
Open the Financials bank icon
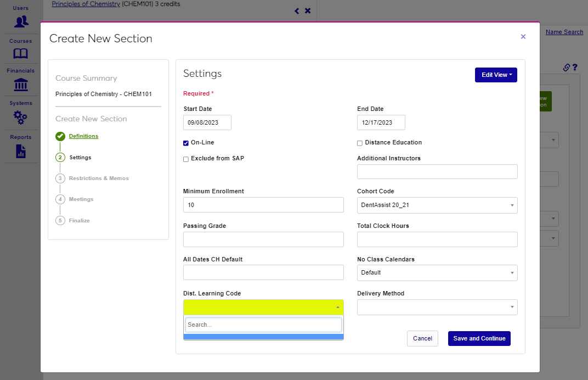click(x=21, y=85)
